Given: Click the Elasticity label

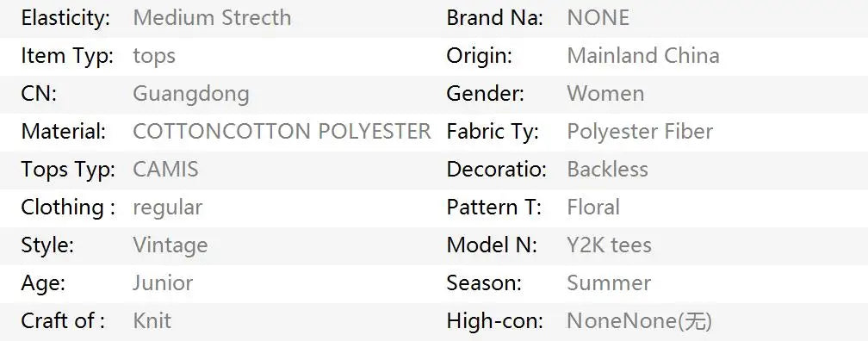Looking at the screenshot, I should (65, 18).
